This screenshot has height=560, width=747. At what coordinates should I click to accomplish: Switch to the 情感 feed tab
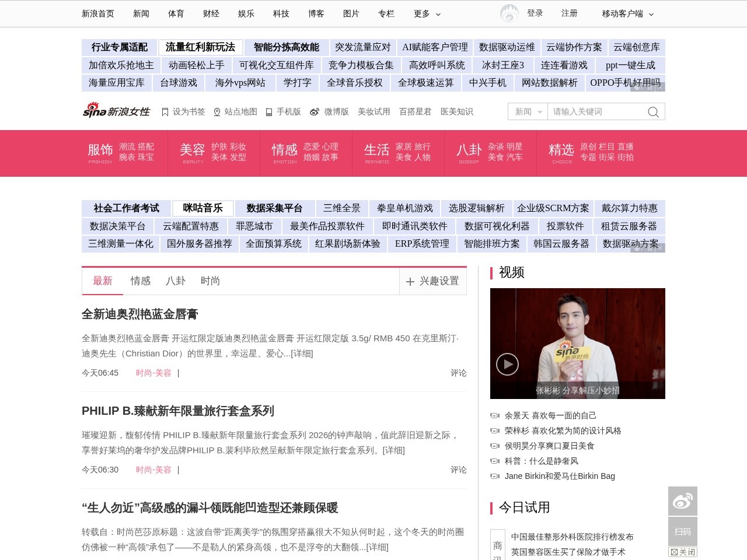tap(140, 281)
